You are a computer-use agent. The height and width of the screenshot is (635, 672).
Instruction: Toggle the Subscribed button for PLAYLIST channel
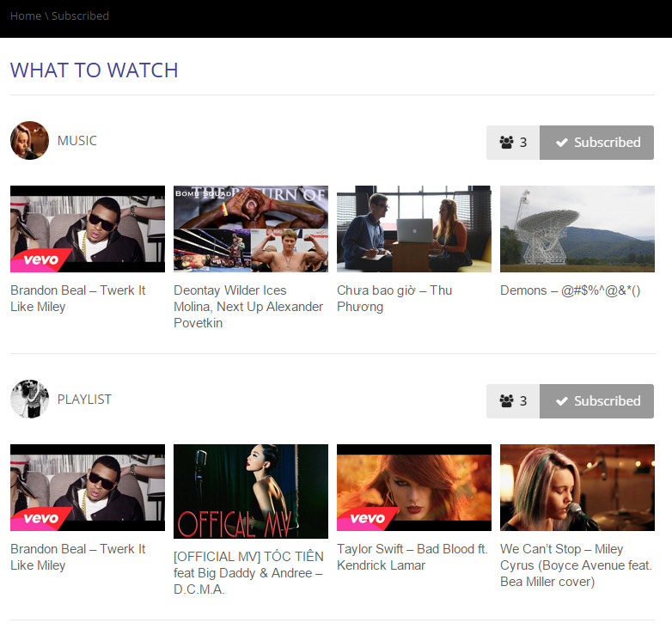[x=597, y=401]
